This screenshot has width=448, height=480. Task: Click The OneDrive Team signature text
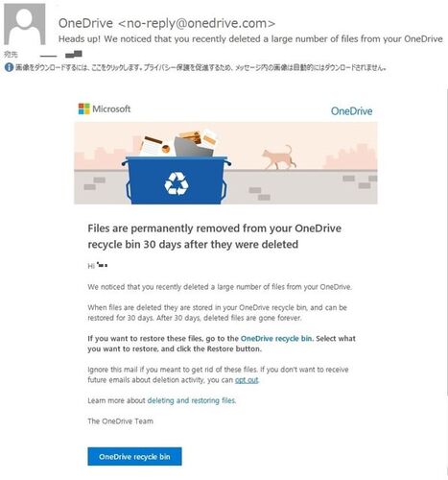pyautogui.click(x=120, y=421)
